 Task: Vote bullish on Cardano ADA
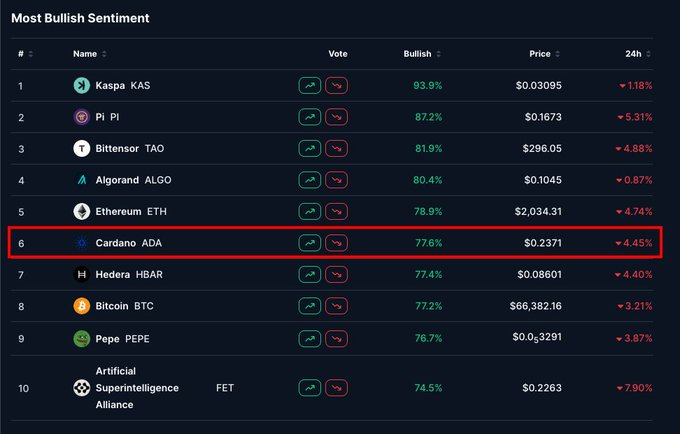309,243
